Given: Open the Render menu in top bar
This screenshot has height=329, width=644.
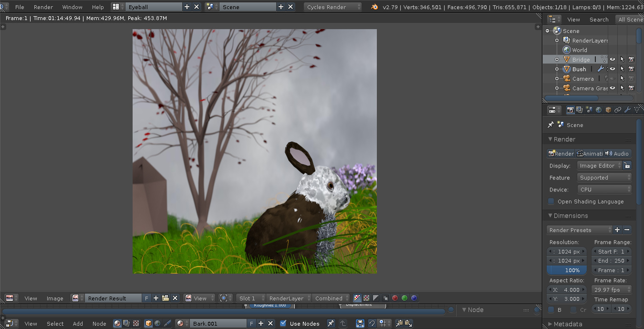Looking at the screenshot, I should [x=43, y=7].
